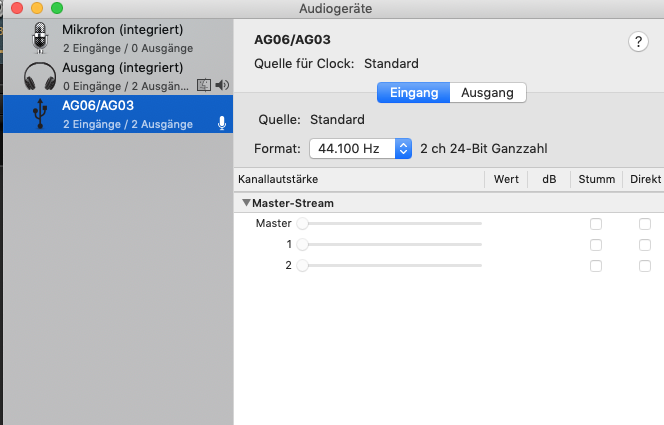Click the Master volume slider knob
Viewport: 664px width, 425px height.
point(302,224)
